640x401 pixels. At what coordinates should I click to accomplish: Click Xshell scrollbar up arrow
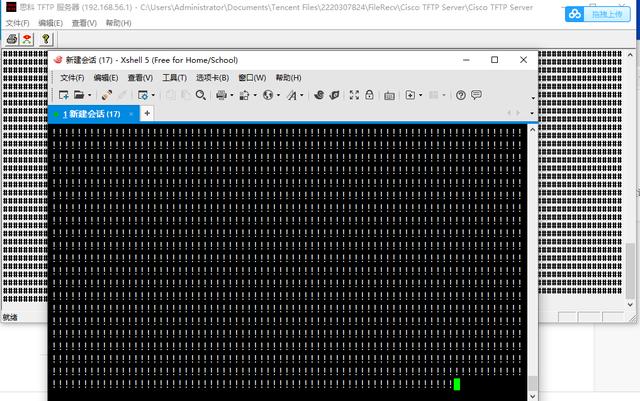click(532, 129)
